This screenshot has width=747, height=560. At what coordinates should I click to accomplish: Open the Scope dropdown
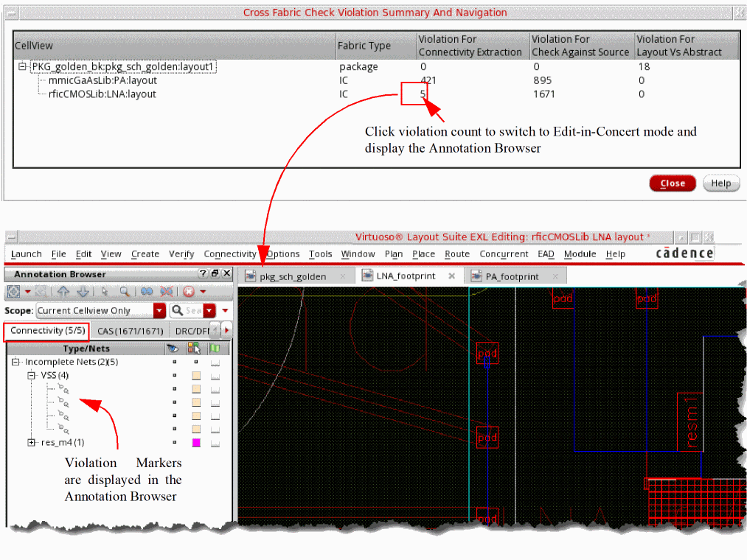point(159,311)
